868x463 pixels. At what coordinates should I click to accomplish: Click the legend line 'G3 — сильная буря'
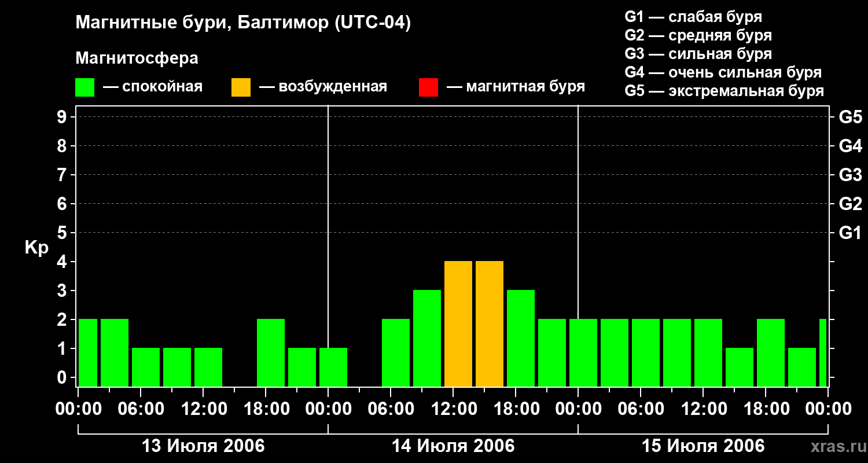click(x=698, y=54)
